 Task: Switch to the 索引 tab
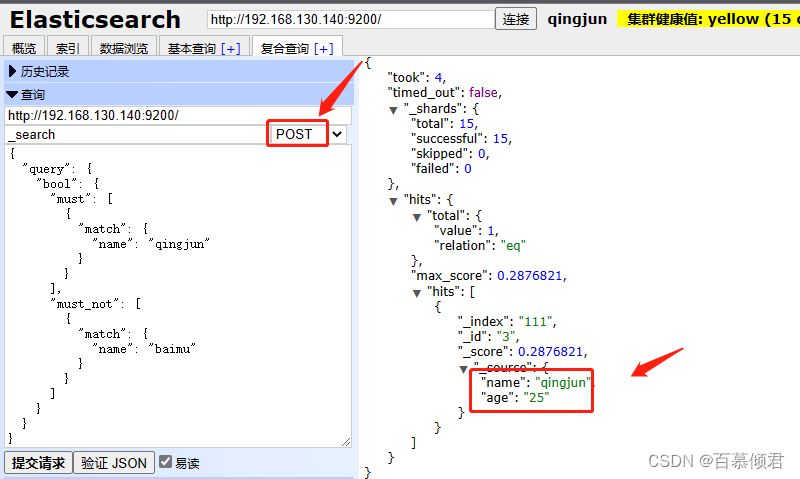(x=67, y=48)
